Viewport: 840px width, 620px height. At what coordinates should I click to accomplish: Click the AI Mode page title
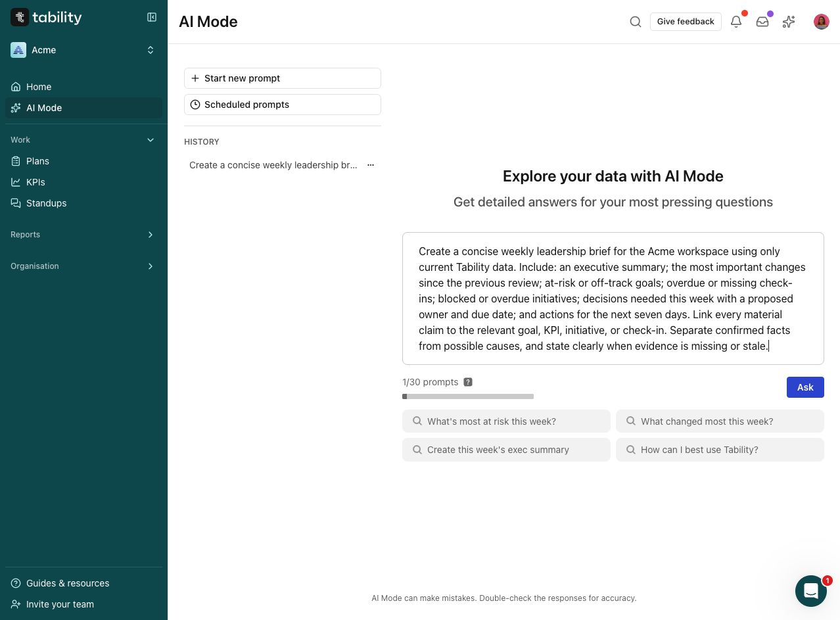[208, 22]
